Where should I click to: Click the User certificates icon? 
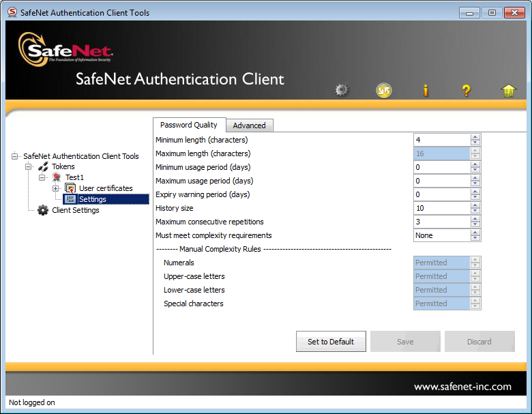tap(70, 188)
